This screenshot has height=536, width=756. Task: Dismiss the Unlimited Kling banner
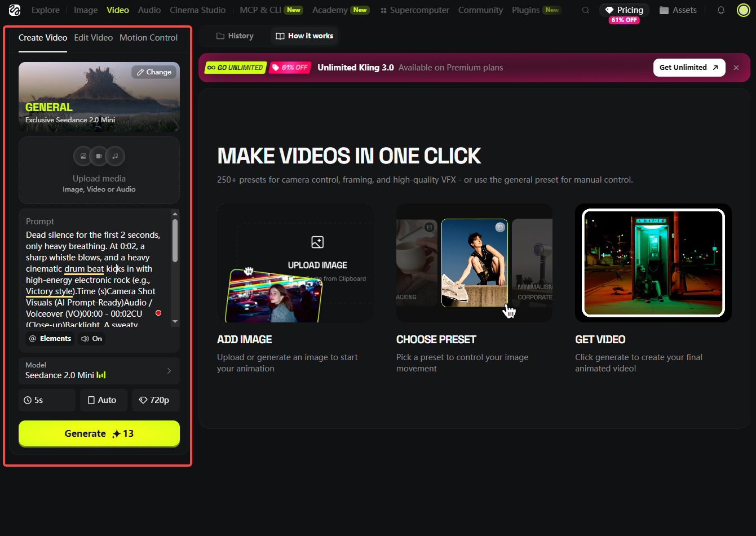tap(736, 68)
